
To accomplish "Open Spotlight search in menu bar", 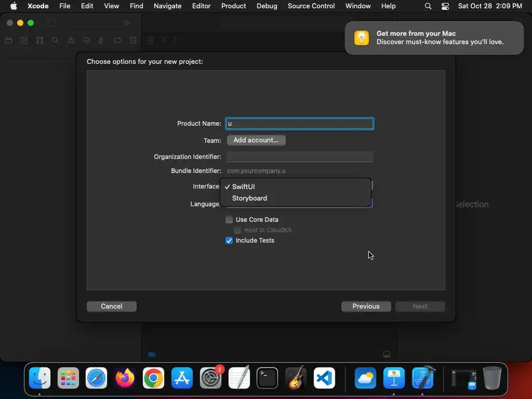I will click(428, 6).
